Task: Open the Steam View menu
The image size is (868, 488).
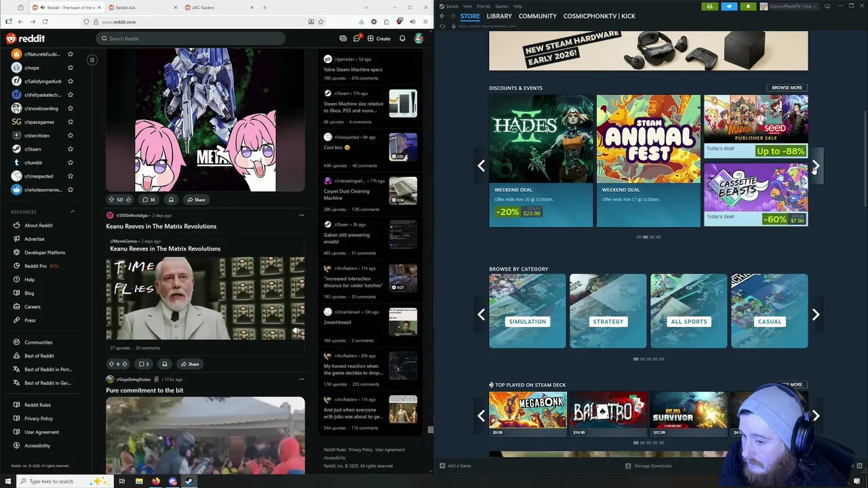Action: tap(467, 6)
